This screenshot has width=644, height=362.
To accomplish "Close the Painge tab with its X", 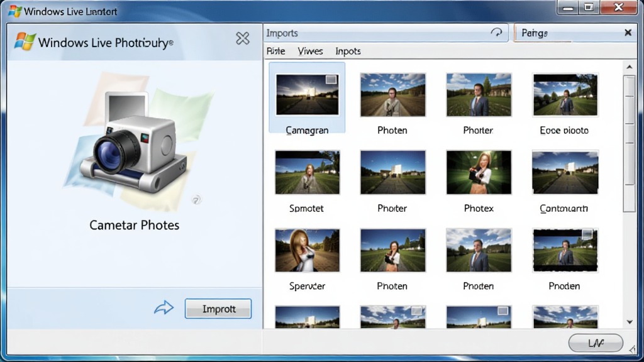I will [x=628, y=33].
